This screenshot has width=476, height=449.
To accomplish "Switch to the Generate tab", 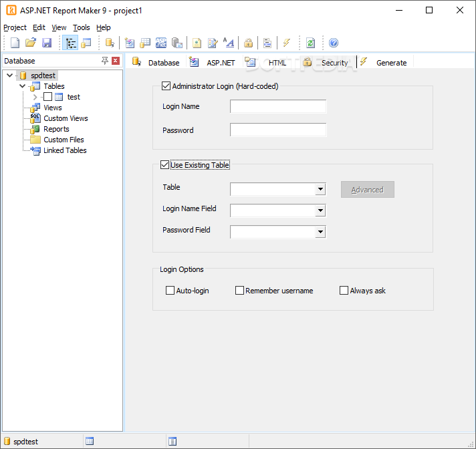I will [384, 63].
